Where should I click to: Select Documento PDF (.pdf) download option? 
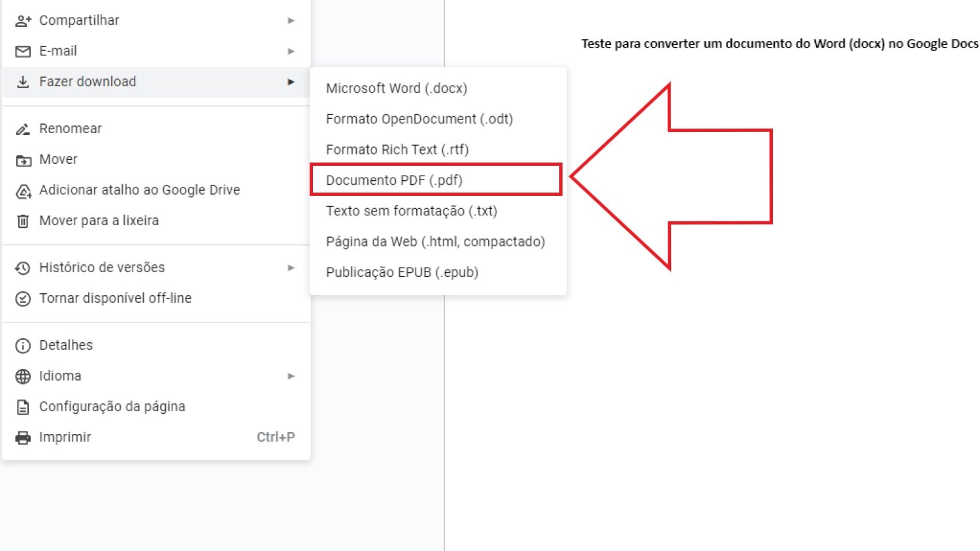394,180
